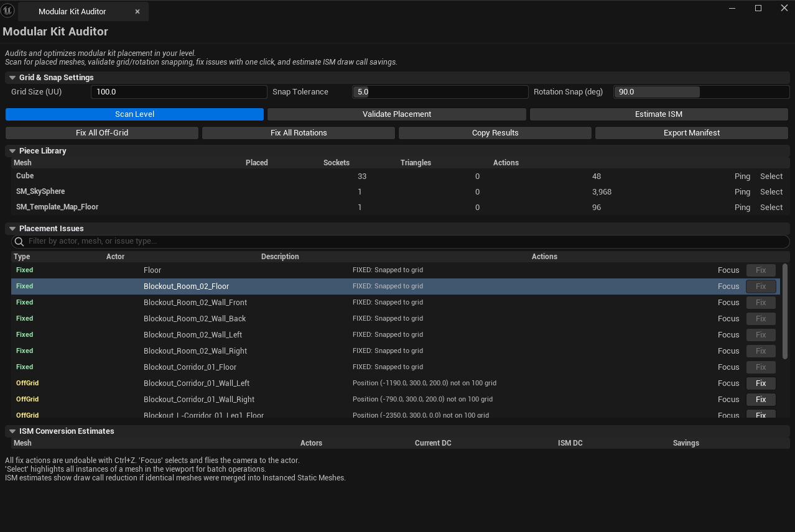Image resolution: width=795 pixels, height=532 pixels.
Task: Focus on Blockout_Room_02_Wall_Front actor
Action: click(x=728, y=303)
